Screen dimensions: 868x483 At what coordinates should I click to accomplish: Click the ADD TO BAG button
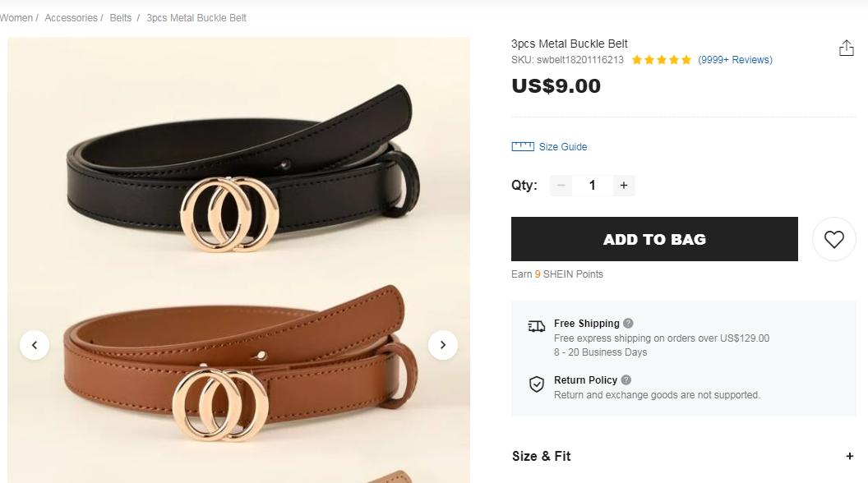(654, 239)
